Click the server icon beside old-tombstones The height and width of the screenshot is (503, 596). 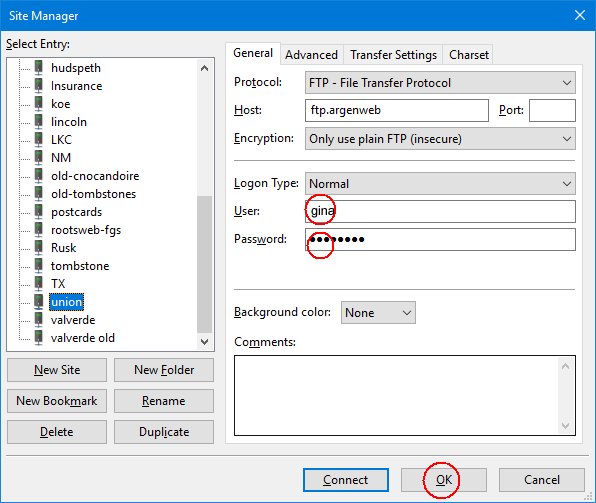pyautogui.click(x=39, y=194)
